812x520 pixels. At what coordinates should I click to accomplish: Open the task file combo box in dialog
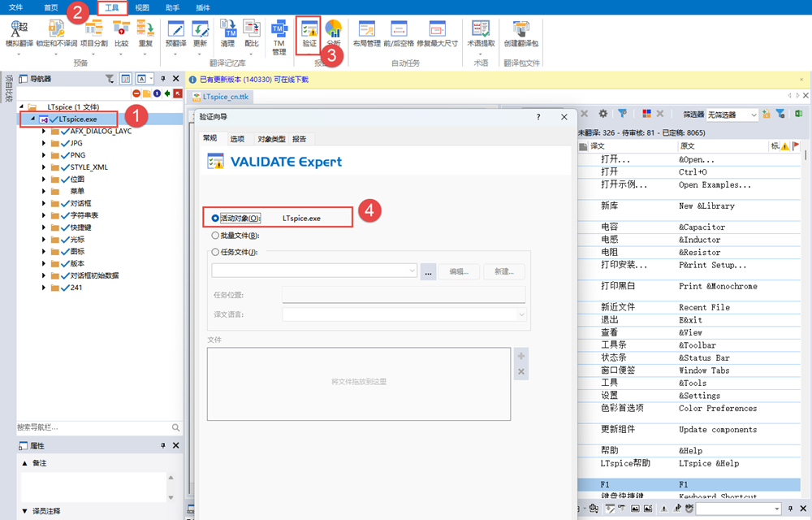point(313,271)
